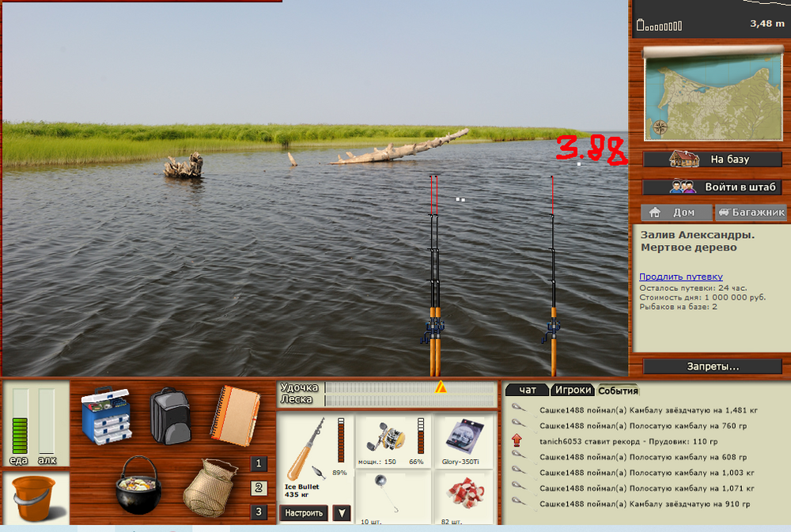Image resolution: width=791 pixels, height=532 pixels.
Task: Click the Продлить путевку link
Action: click(x=681, y=276)
